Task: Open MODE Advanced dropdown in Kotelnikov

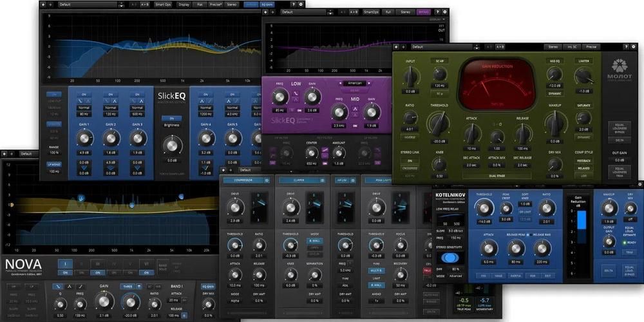Action: tap(455, 276)
